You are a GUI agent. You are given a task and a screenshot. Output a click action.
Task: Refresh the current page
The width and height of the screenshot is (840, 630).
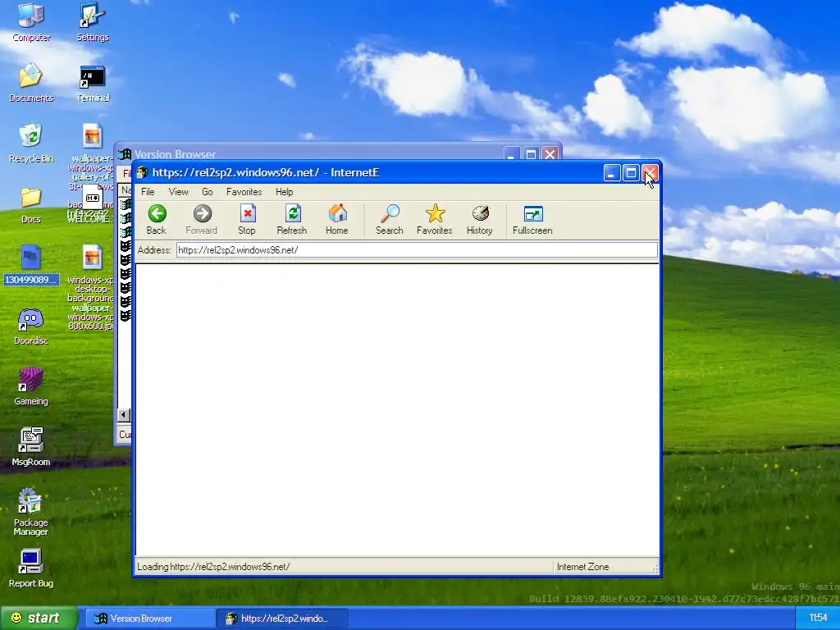[x=292, y=220]
